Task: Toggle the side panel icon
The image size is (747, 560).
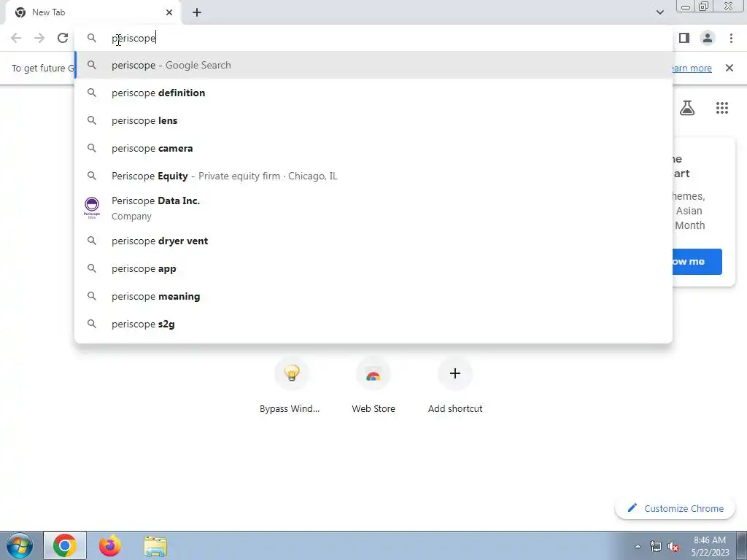Action: click(x=684, y=38)
